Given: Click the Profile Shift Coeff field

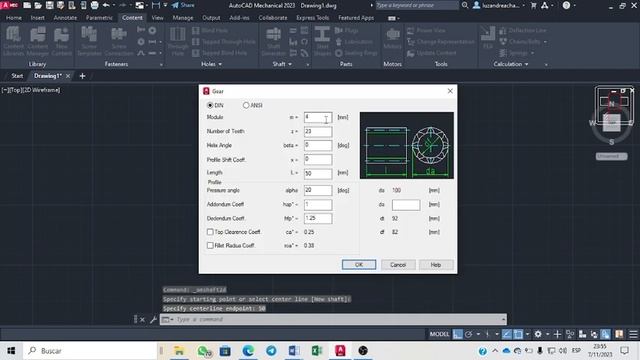Looking at the screenshot, I should point(318,160).
